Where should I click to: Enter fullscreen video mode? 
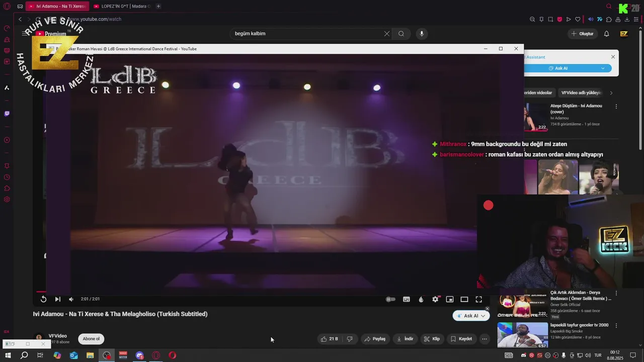click(479, 299)
